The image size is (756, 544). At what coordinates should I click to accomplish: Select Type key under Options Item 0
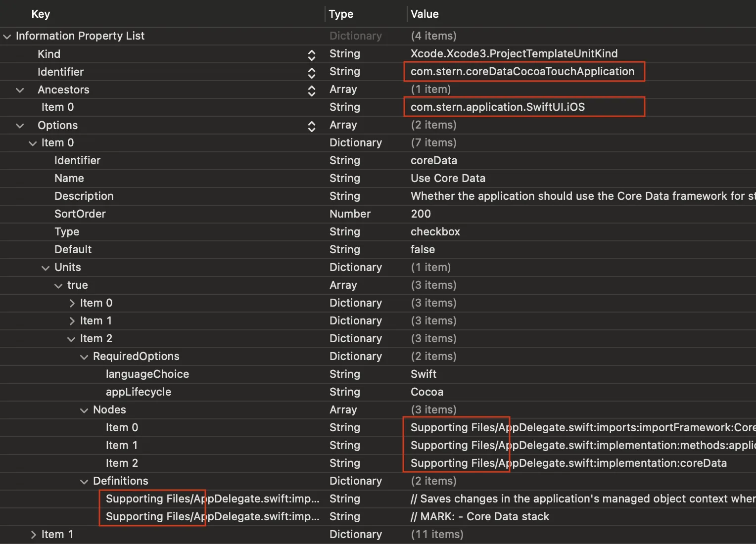click(67, 231)
